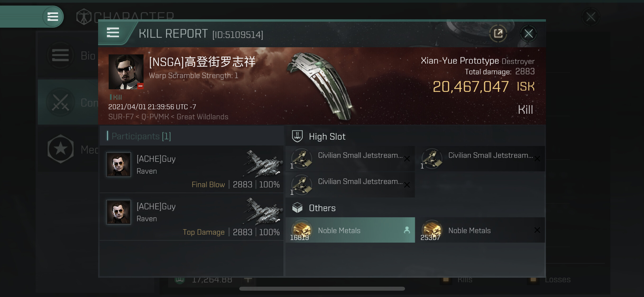Click the share kill report icon
The image size is (644, 297).
coord(498,34)
